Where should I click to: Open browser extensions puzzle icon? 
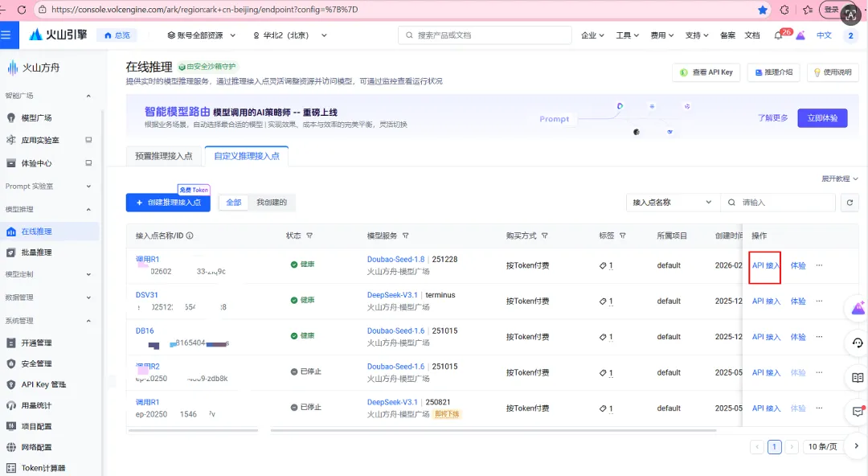click(x=784, y=10)
